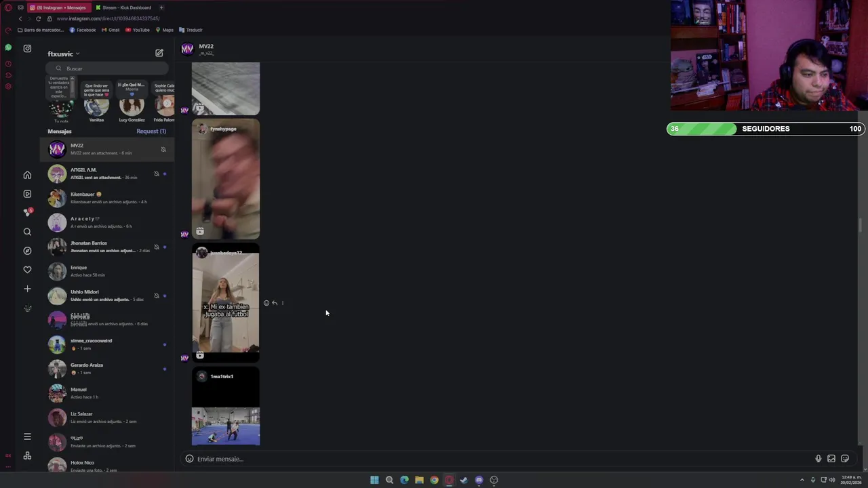Open Notifications heart icon
This screenshot has width=868, height=488.
(27, 270)
